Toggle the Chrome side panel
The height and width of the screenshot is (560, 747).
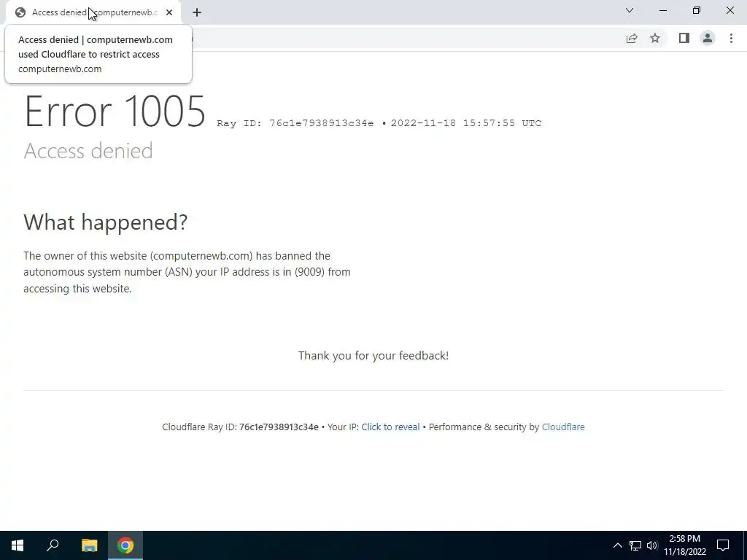[x=684, y=38]
